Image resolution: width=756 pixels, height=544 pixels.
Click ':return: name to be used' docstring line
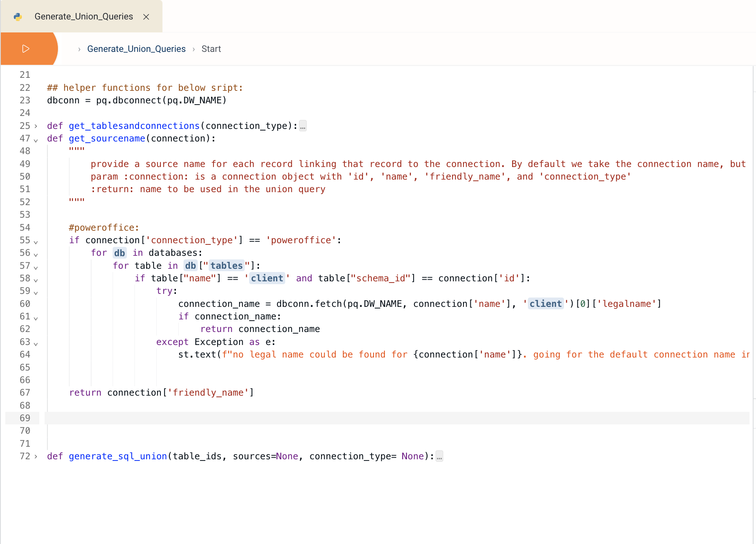pos(208,189)
